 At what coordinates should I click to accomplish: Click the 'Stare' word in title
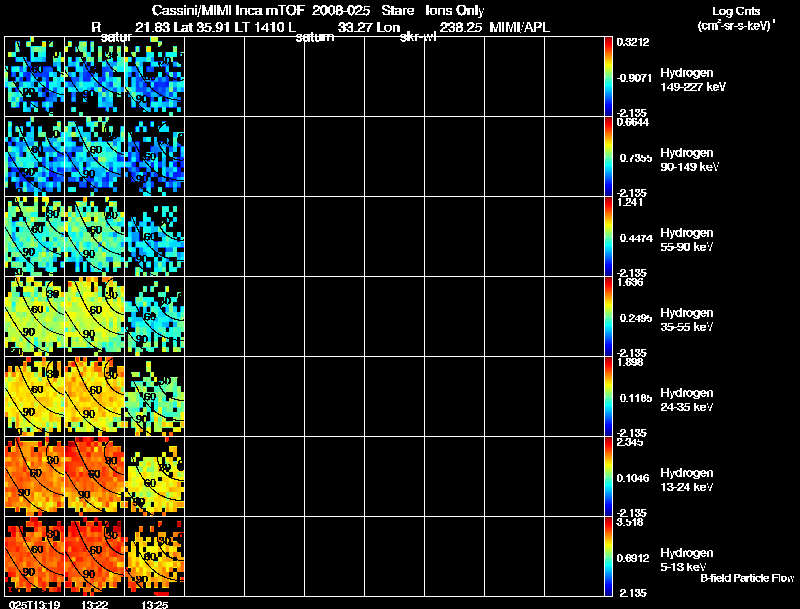397,10
